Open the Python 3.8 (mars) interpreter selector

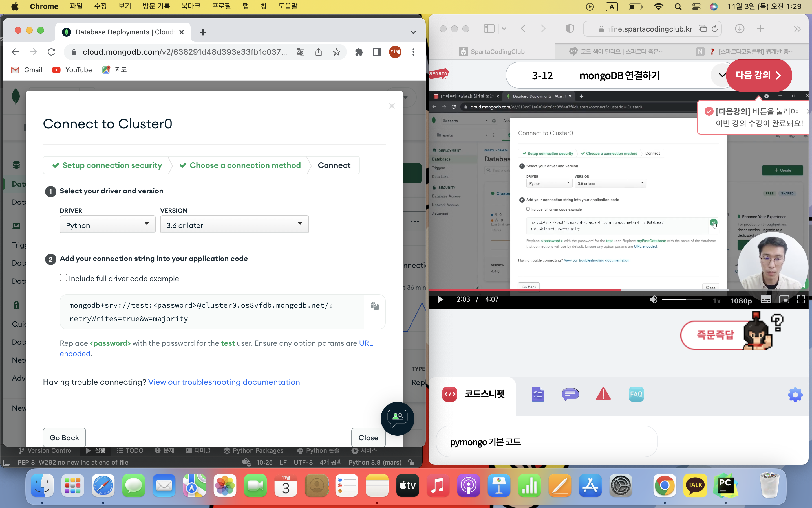[375, 462]
